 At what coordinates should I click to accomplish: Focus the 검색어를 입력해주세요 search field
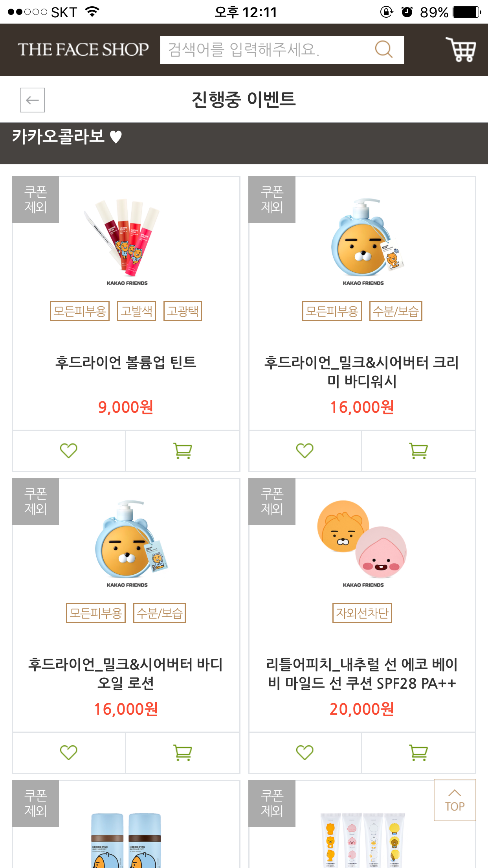coord(267,50)
